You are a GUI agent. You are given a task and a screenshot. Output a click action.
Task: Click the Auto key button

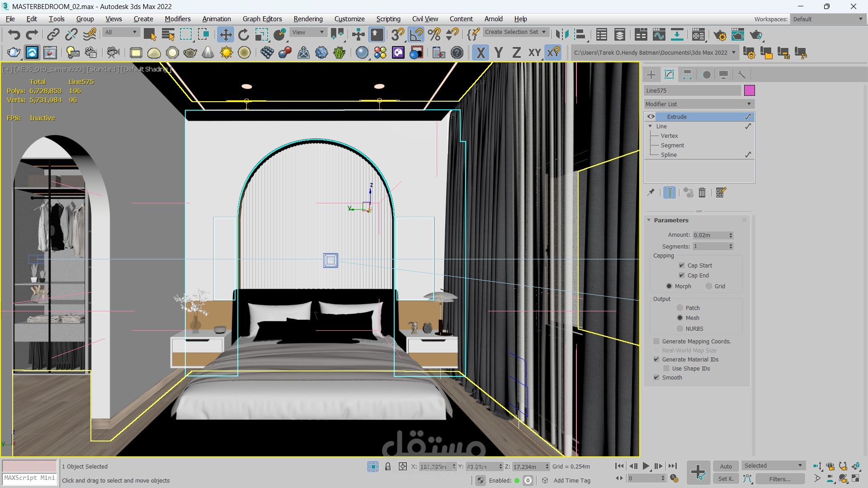coord(726,466)
